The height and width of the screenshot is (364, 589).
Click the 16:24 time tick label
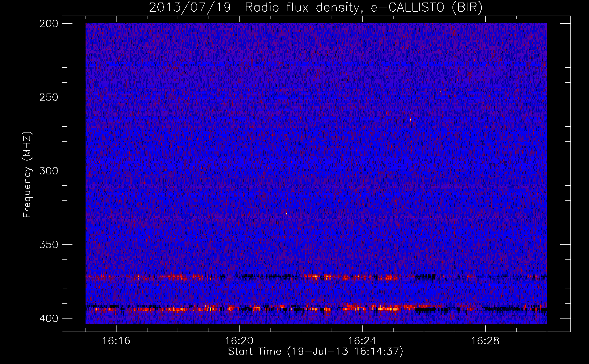click(362, 341)
